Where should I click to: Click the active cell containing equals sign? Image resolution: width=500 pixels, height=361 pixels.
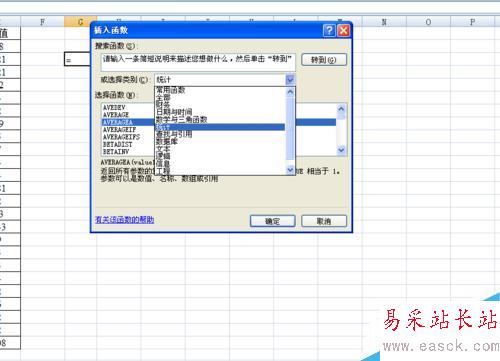click(x=77, y=59)
